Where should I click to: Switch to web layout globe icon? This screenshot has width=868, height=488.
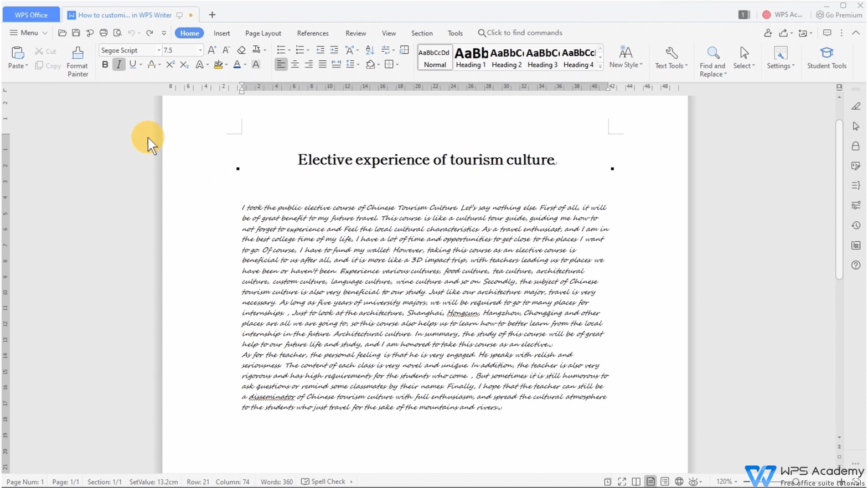pyautogui.click(x=679, y=482)
